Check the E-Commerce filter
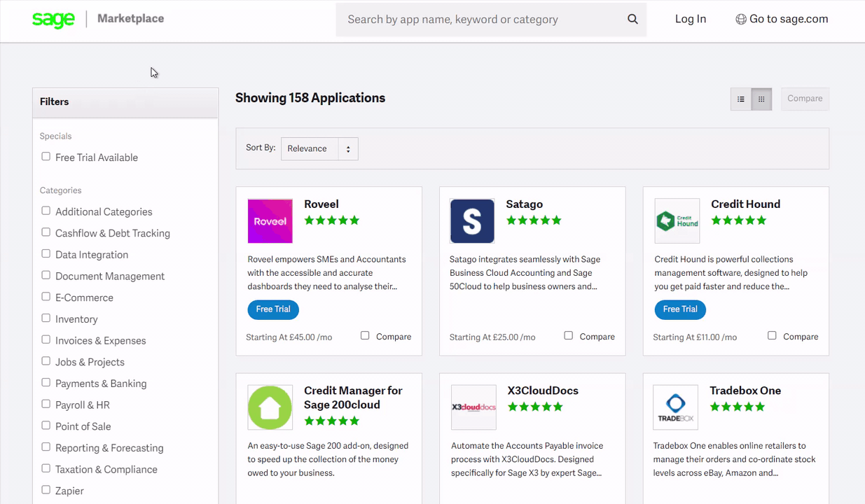The width and height of the screenshot is (865, 504). [x=46, y=297]
